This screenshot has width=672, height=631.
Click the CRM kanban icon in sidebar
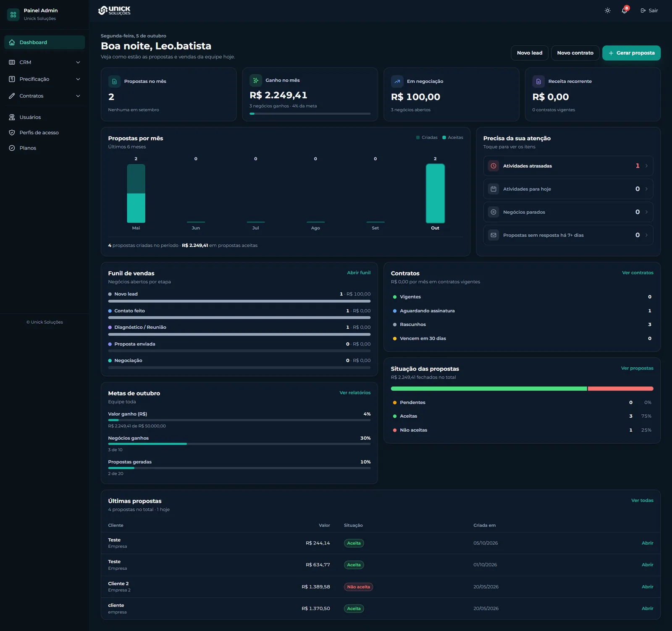[12, 62]
